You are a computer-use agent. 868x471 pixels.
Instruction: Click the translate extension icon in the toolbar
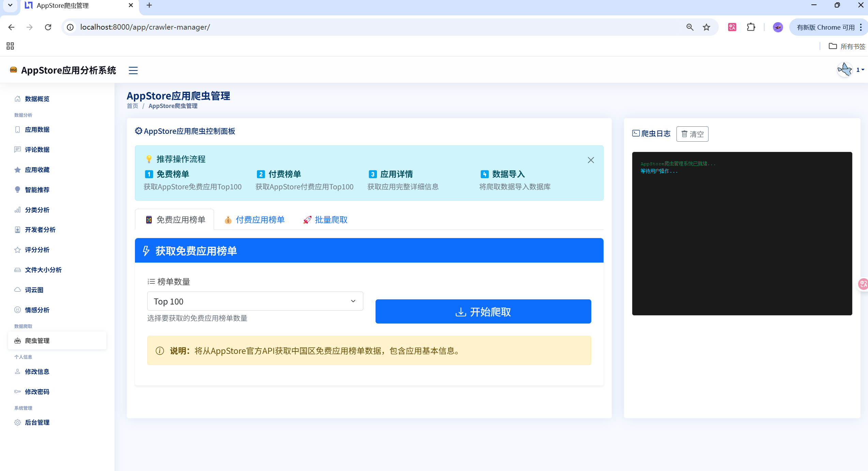click(x=732, y=27)
